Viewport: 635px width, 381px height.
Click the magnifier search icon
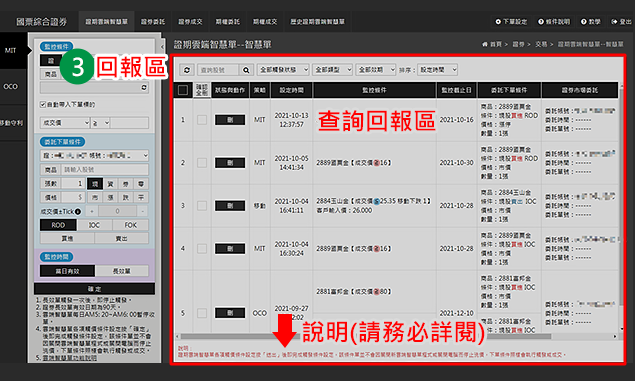(246, 70)
